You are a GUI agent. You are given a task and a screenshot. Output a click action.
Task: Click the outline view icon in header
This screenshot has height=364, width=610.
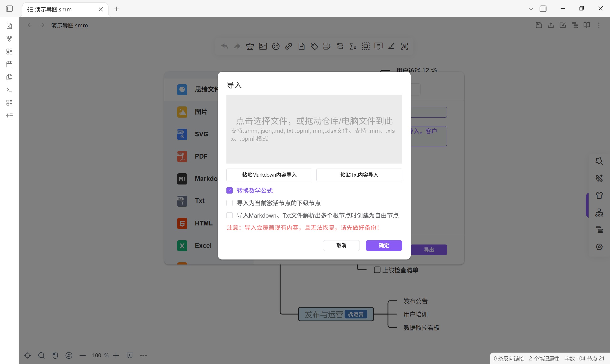point(575,25)
